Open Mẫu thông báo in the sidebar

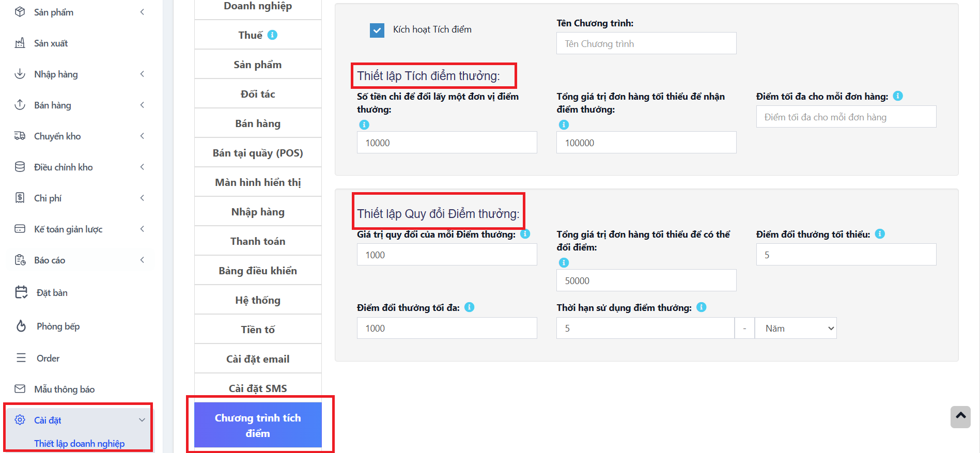pos(64,389)
